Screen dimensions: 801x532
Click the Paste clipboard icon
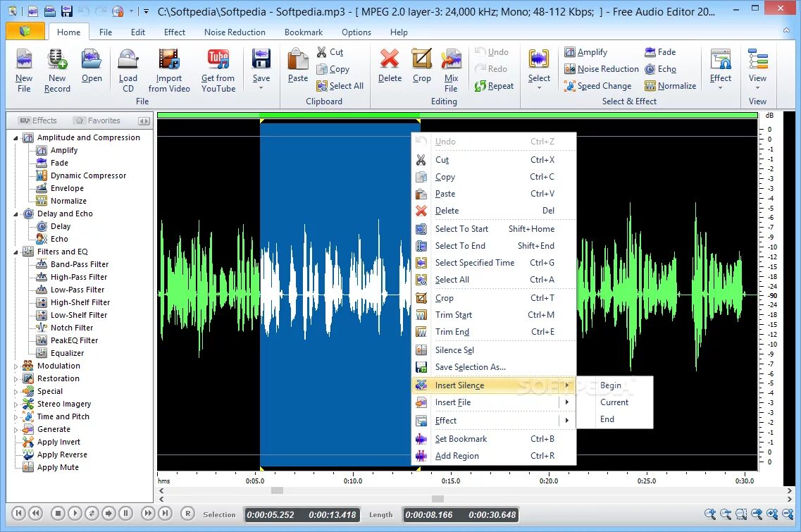tap(298, 66)
